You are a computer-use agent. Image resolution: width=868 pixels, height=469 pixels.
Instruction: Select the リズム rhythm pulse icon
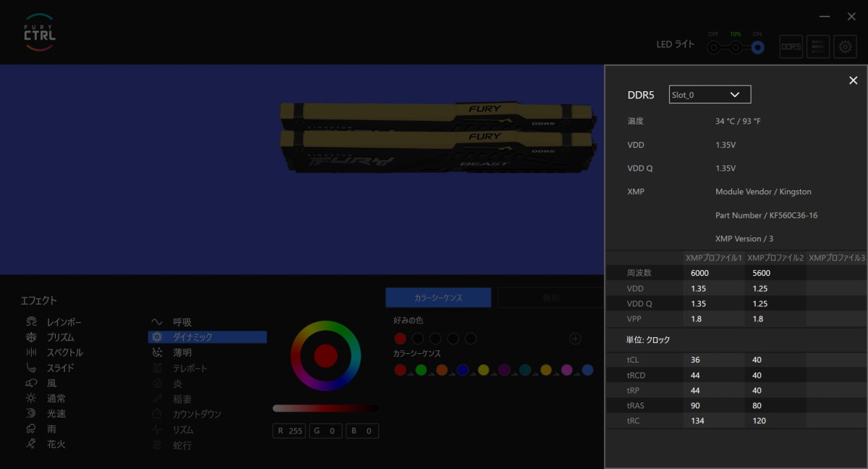click(157, 429)
